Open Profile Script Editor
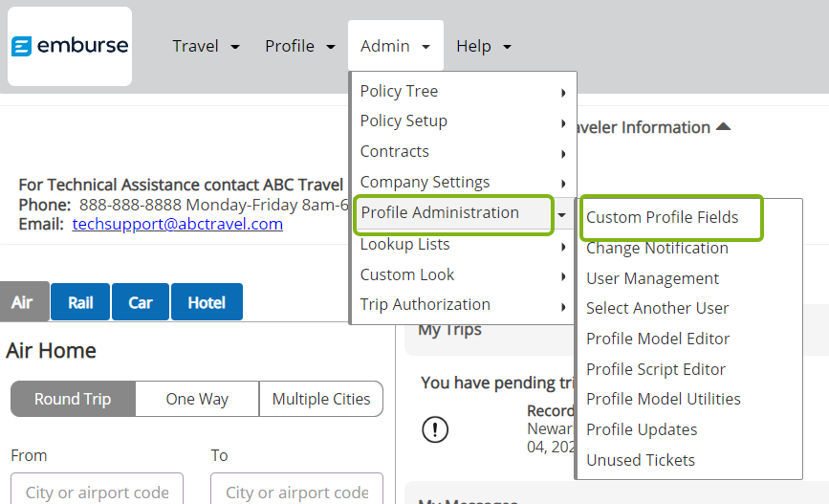Screen dimensions: 829x504 pos(656,370)
